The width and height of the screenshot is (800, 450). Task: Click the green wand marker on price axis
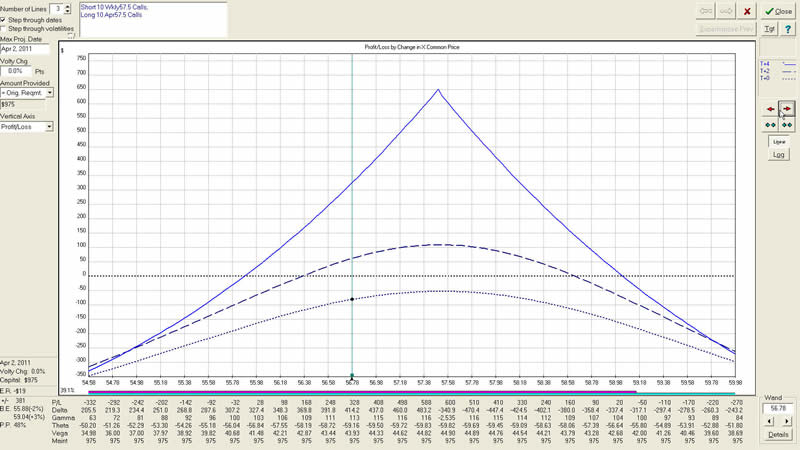pos(352,376)
